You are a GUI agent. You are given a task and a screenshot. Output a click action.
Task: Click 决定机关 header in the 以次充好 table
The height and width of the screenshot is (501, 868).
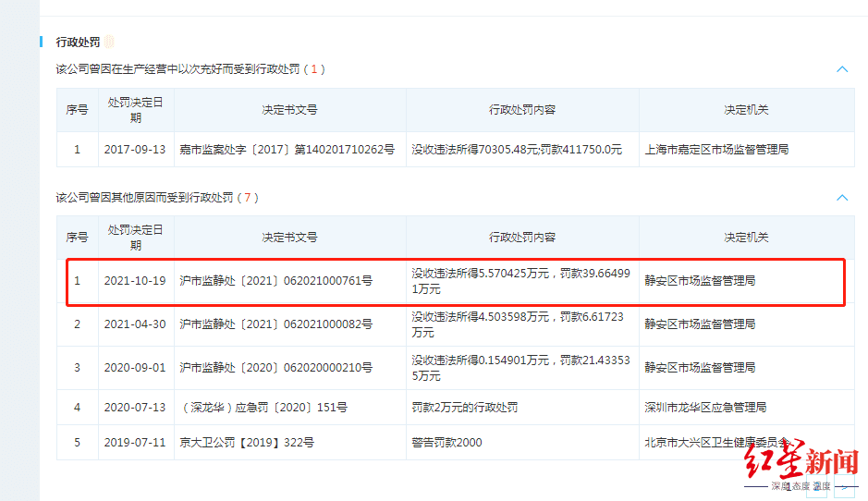746,110
